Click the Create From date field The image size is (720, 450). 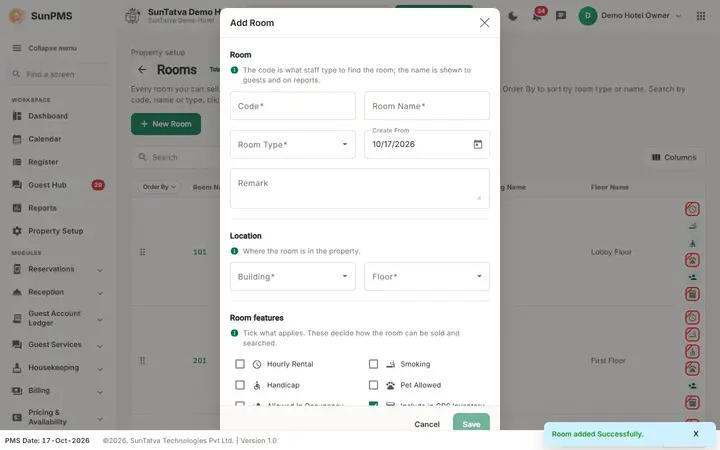coord(427,144)
